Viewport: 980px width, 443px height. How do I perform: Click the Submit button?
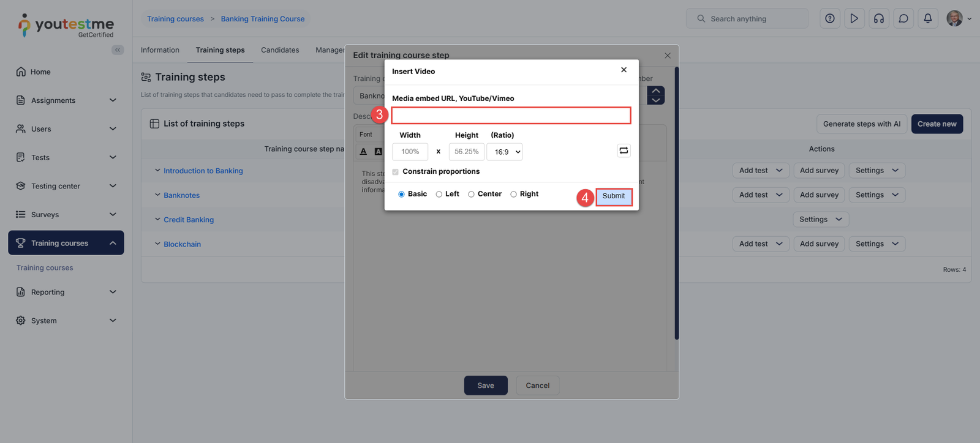click(613, 196)
